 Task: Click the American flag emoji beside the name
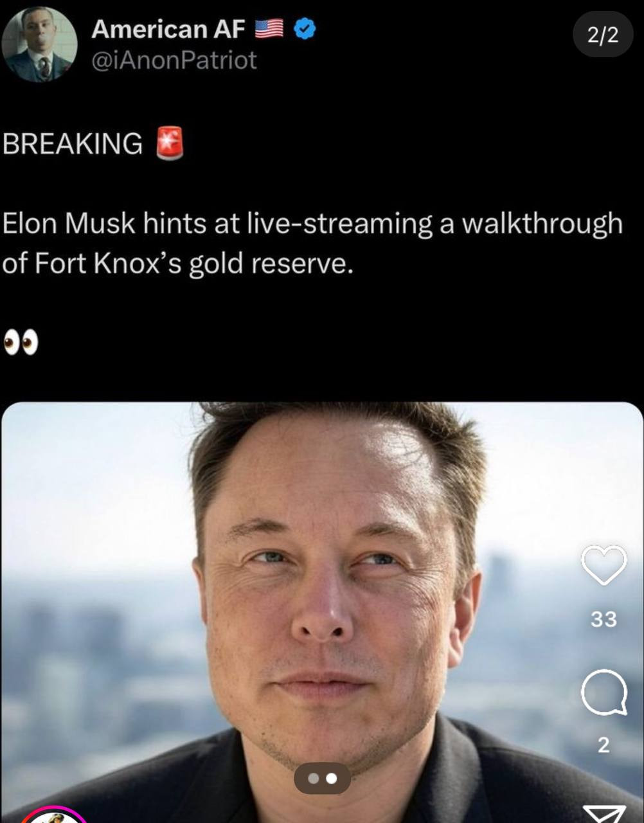click(x=269, y=29)
